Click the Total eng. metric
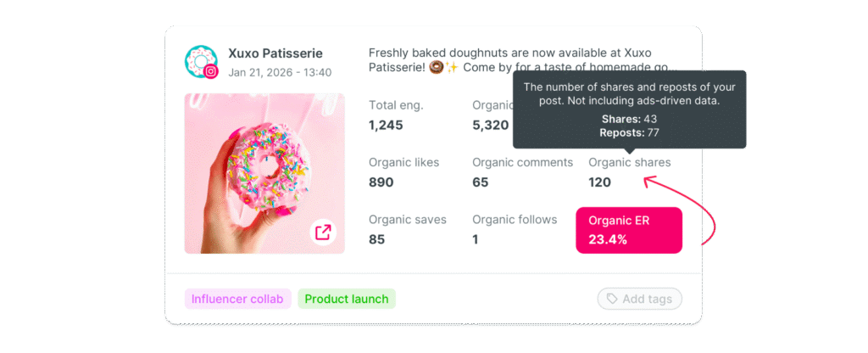The width and height of the screenshot is (868, 353). [x=396, y=115]
